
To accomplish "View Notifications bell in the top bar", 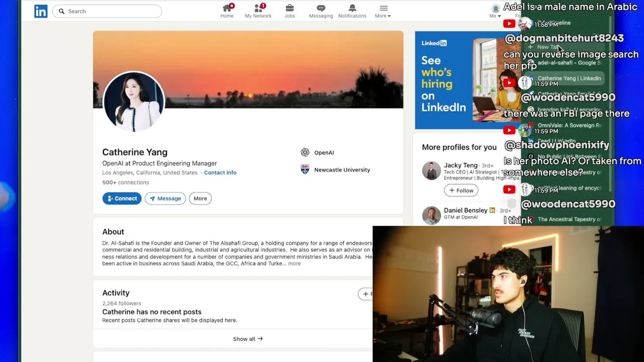I will pos(352,11).
